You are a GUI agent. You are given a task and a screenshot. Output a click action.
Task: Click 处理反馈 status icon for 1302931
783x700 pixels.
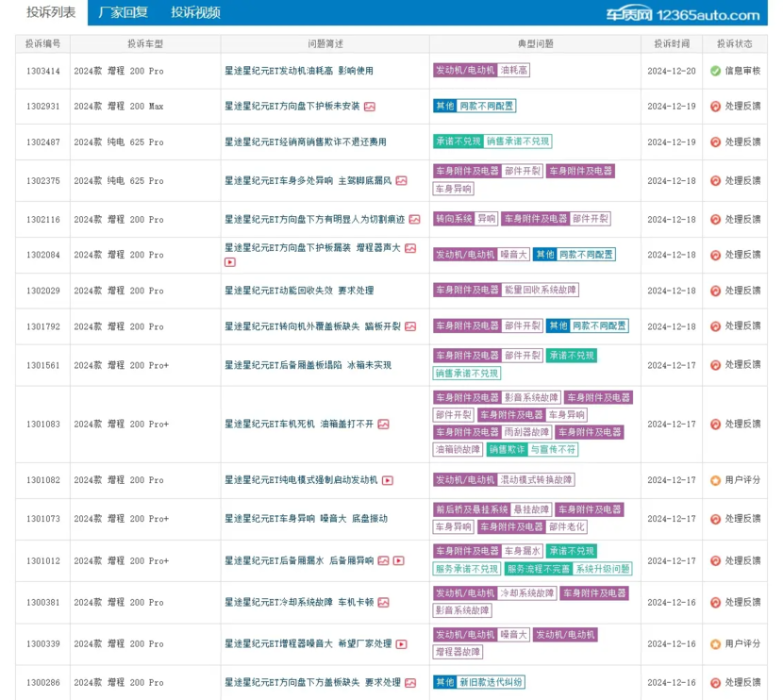pyautogui.click(x=715, y=107)
